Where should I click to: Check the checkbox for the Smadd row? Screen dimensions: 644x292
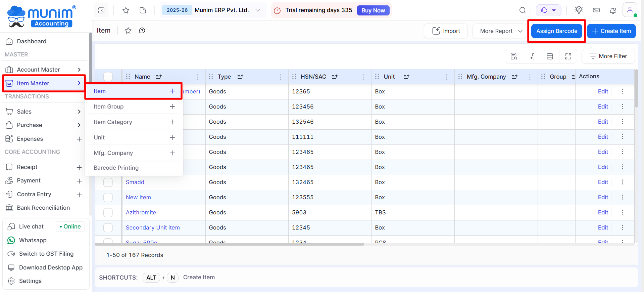pos(108,182)
